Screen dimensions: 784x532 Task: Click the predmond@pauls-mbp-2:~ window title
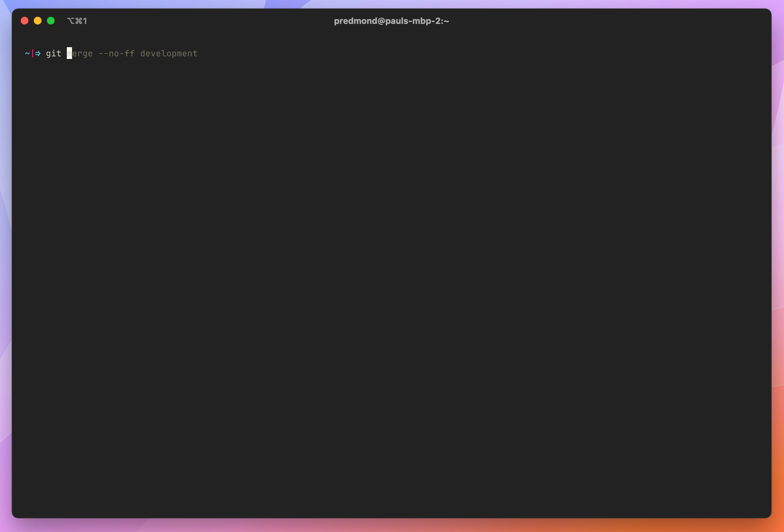[x=391, y=21]
